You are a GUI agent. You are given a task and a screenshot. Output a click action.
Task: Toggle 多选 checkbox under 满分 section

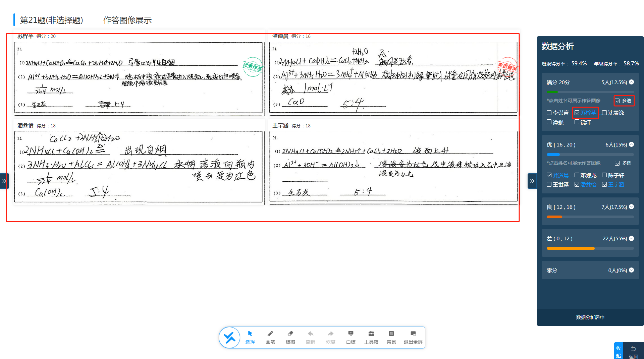(617, 101)
